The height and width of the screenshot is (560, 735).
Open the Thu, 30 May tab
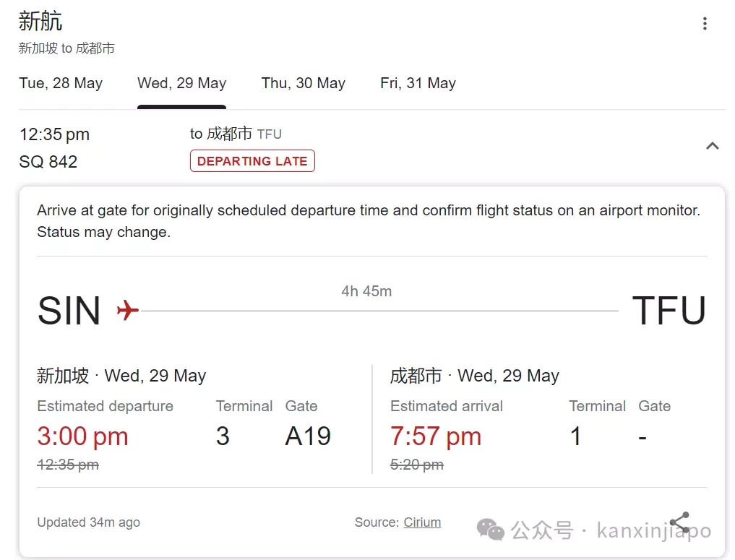coord(304,83)
